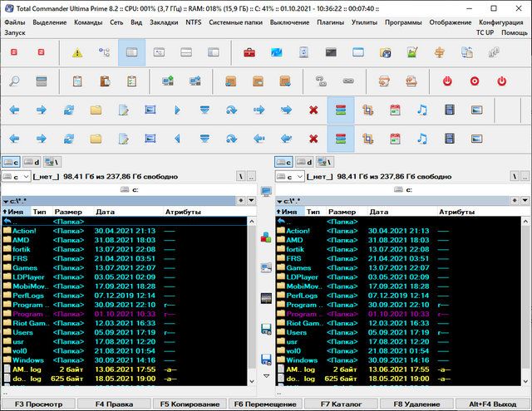Viewport: 532px width, 411px height.
Task: Click the F3 Просмотр button
Action: [x=38, y=404]
